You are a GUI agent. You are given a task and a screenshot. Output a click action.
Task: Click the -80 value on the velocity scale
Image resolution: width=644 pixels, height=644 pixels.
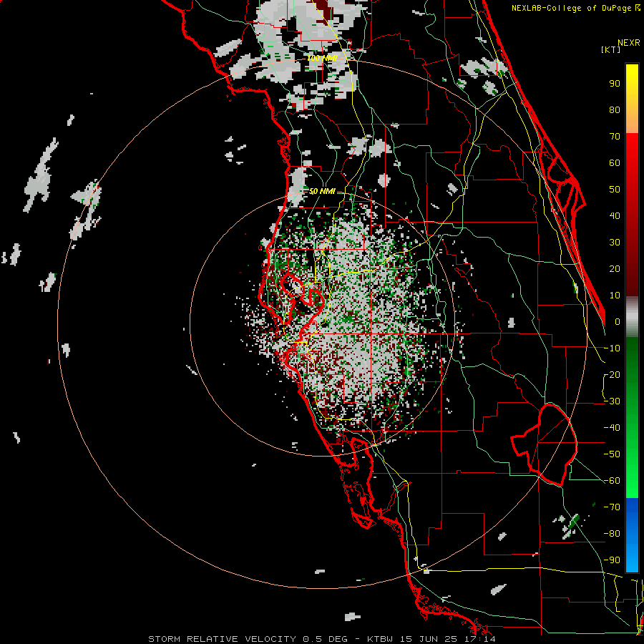click(612, 534)
